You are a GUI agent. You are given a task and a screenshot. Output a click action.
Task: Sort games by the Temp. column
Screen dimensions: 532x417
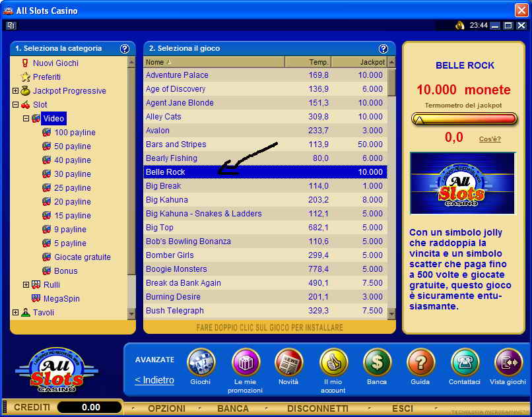point(308,63)
